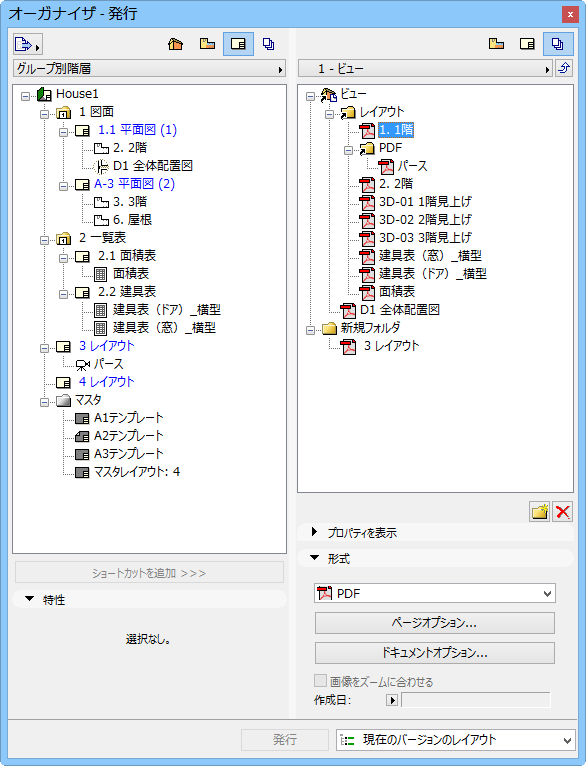The width and height of the screenshot is (586, 766).
Task: Open the publish options arrow button
Action: [x=27, y=45]
